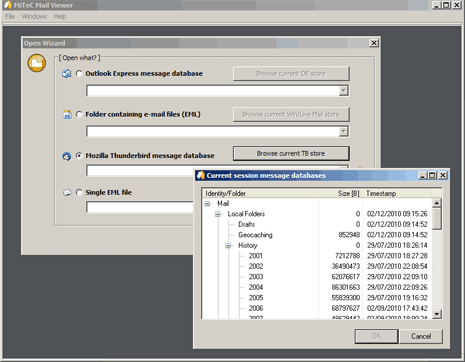Viewport: 465px width, 362px height.
Task: Click the EML folder icon beside second option
Action: (67, 115)
